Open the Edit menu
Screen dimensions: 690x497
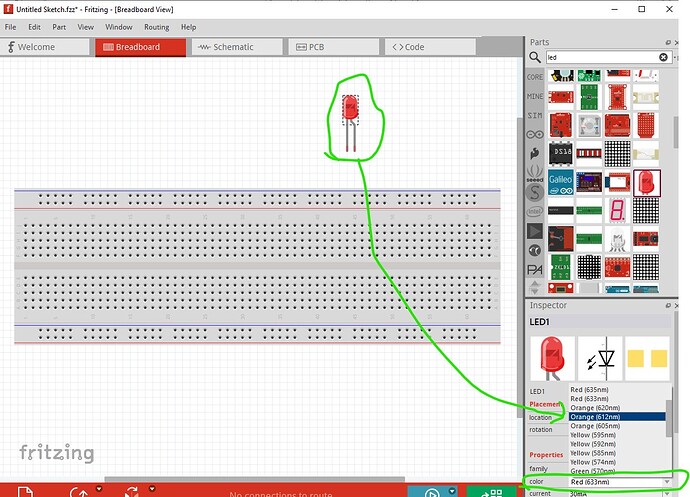pyautogui.click(x=34, y=27)
